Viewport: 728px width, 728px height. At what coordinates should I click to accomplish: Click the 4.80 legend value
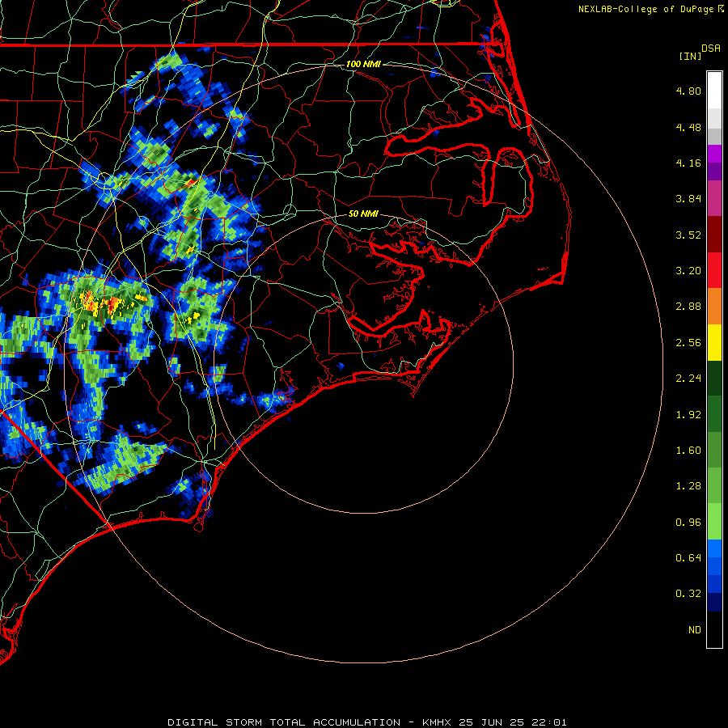pyautogui.click(x=688, y=91)
